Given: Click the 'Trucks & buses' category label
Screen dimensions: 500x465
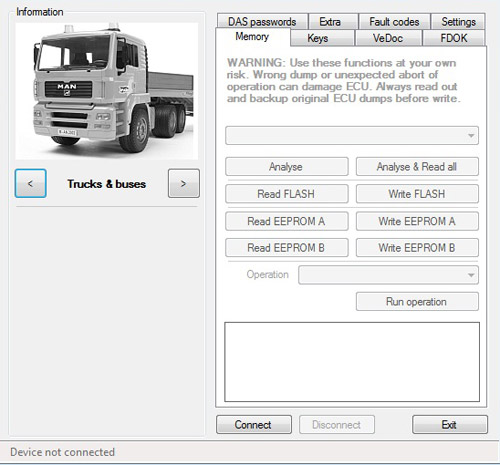Looking at the screenshot, I should pos(107,184).
